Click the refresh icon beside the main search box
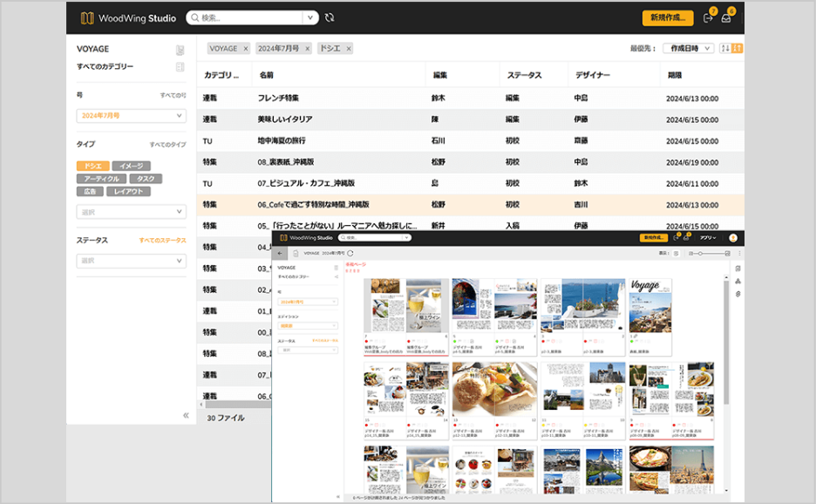The width and height of the screenshot is (816, 504). 329,17
